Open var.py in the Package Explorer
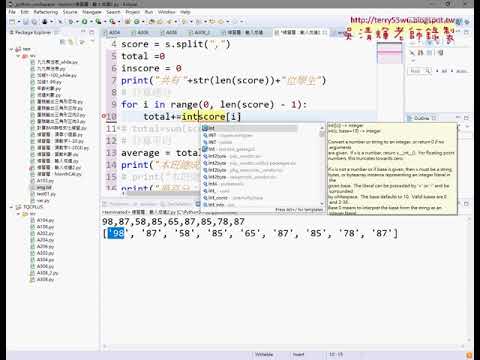This screenshot has width=480, height=360. [43, 201]
